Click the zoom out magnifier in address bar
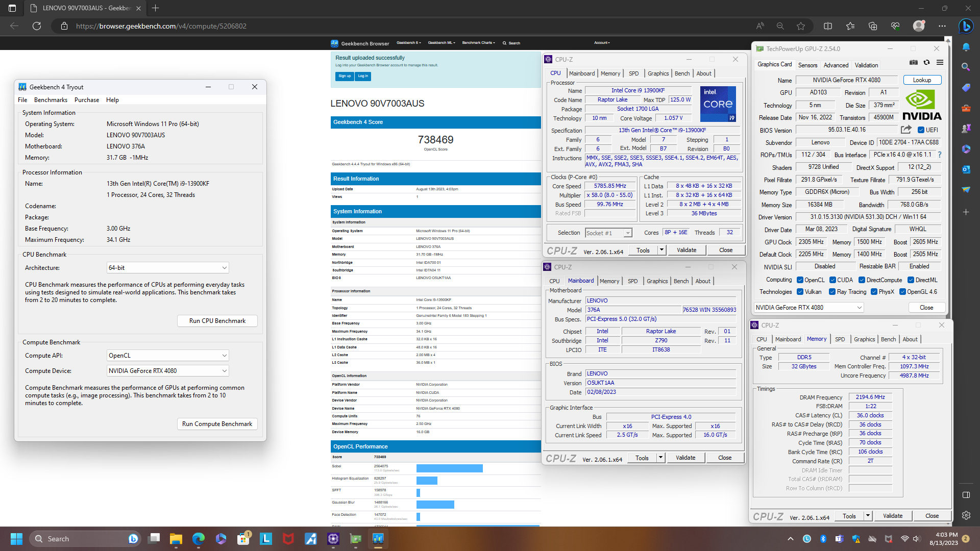 [x=780, y=26]
